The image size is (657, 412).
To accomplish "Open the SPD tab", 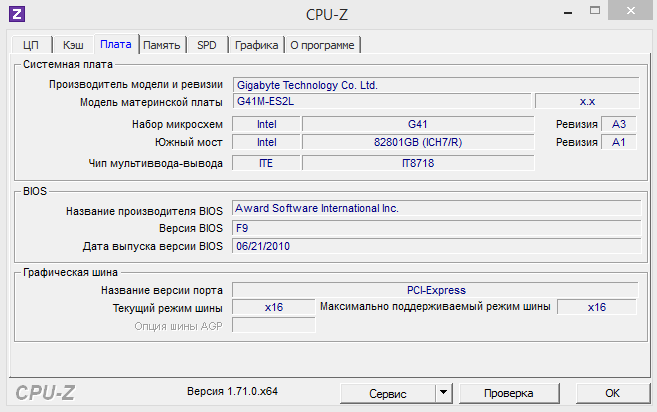I will coord(207,45).
